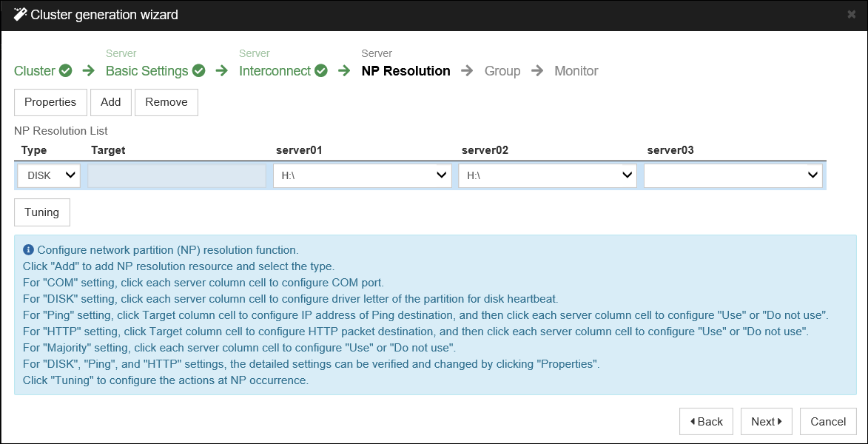The width and height of the screenshot is (868, 444).
Task: Open Properties for the DISK resource
Action: [50, 102]
